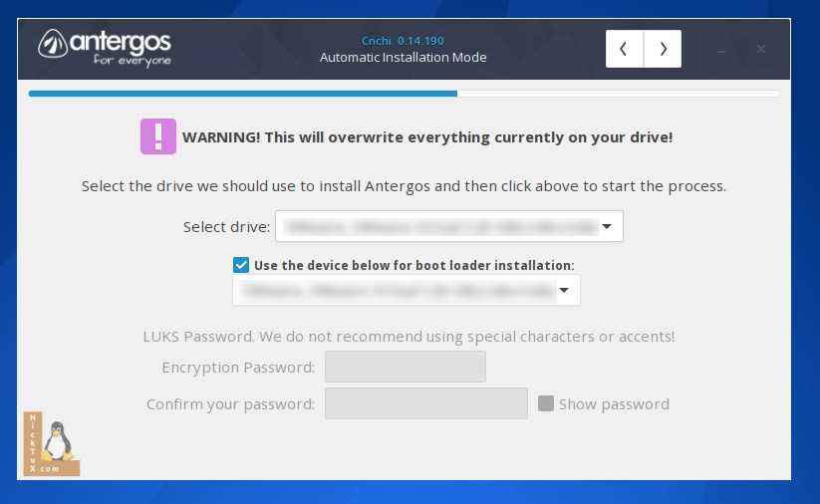Click the "Select drive:" label
Image resolution: width=820 pixels, height=504 pixels.
click(226, 227)
